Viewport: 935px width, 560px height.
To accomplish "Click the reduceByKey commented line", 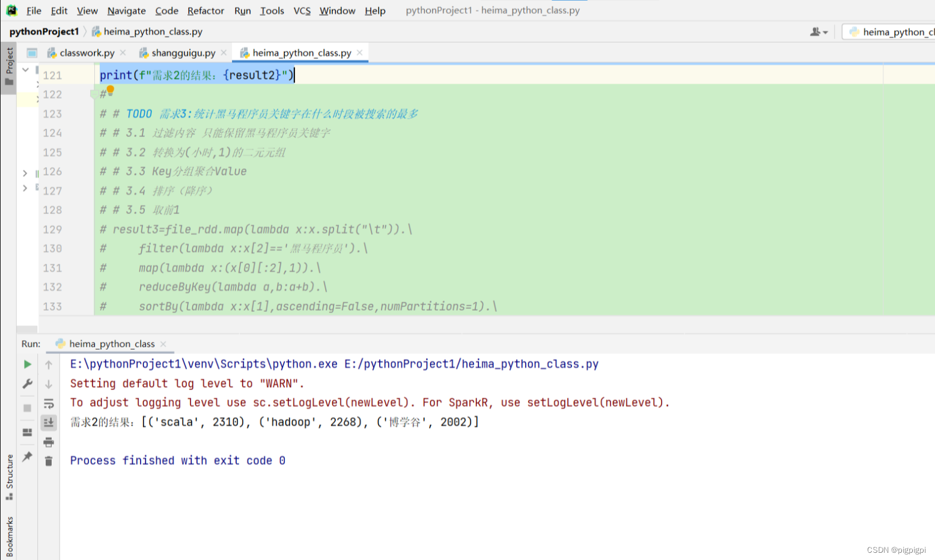I will click(x=213, y=287).
